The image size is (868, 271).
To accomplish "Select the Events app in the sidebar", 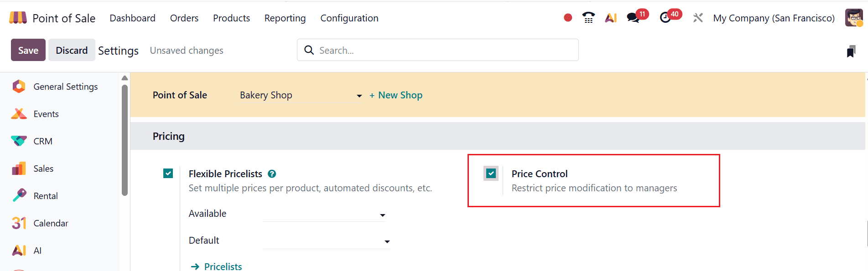I will click(x=46, y=113).
